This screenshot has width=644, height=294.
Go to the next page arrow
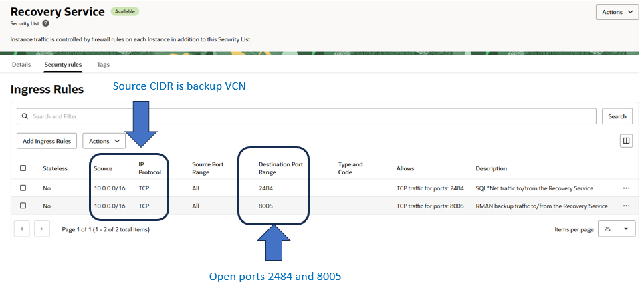point(42,229)
